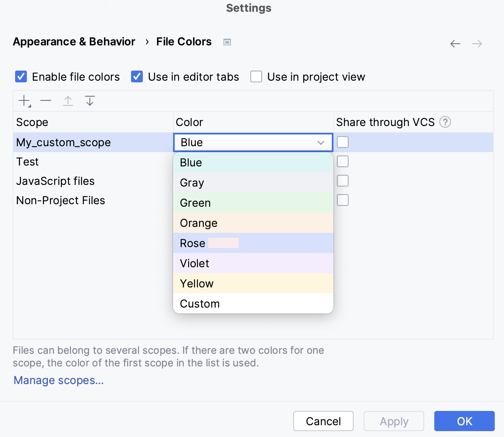Click the Rose color swatch preview

pos(223,243)
